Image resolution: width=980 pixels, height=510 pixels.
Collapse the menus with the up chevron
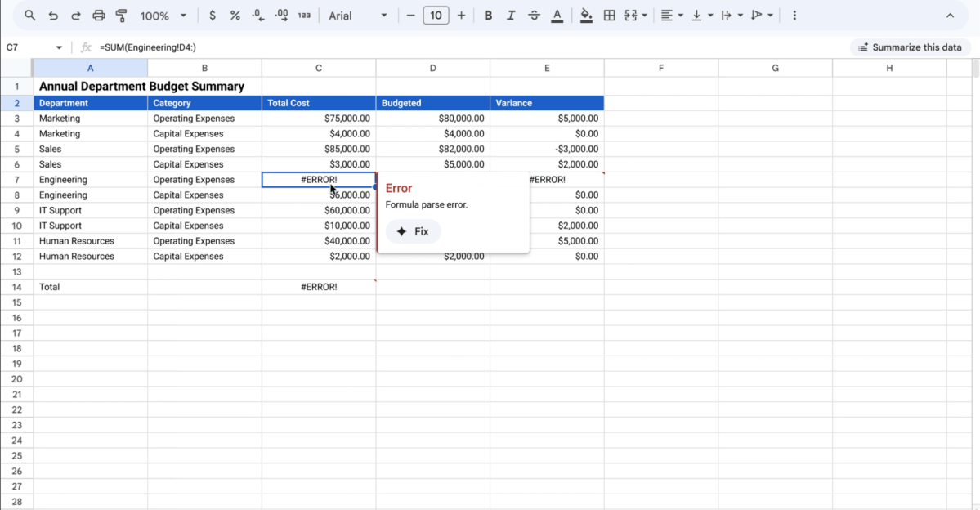pyautogui.click(x=950, y=15)
